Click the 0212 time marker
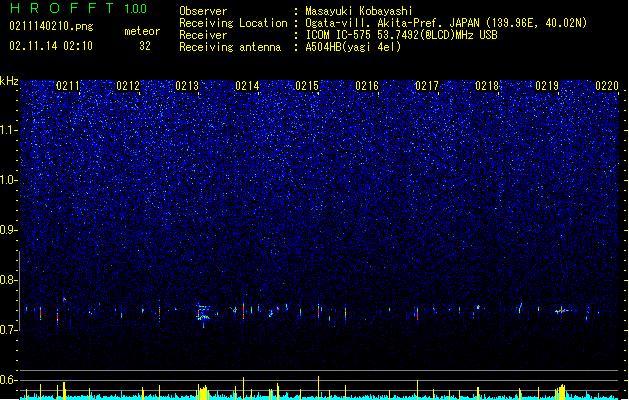 click(x=128, y=86)
